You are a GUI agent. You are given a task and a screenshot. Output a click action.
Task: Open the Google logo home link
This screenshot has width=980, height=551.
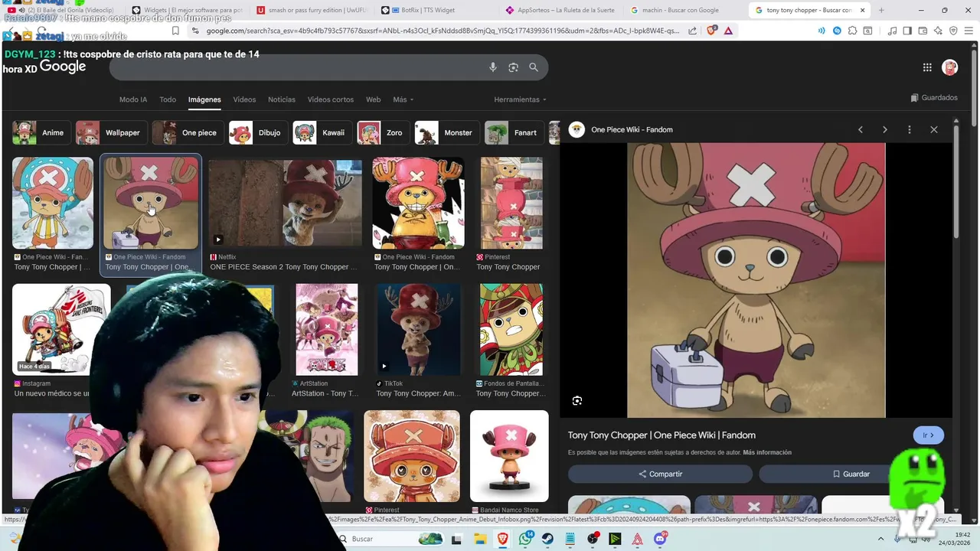coord(63,67)
